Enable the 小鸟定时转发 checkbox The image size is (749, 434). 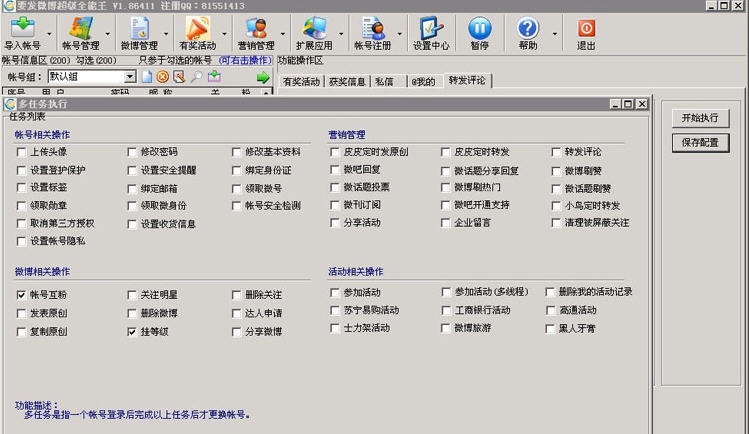pos(556,206)
